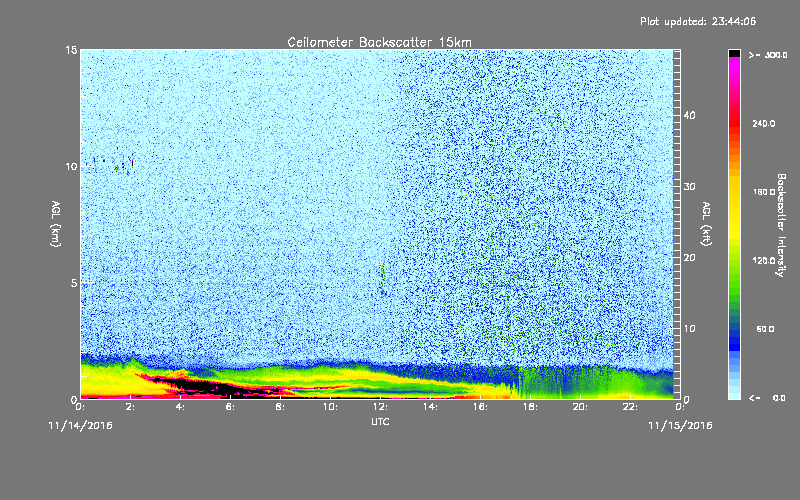Click the "14:" hour tick label
Screen dimensions: 800x500
[x=430, y=407]
